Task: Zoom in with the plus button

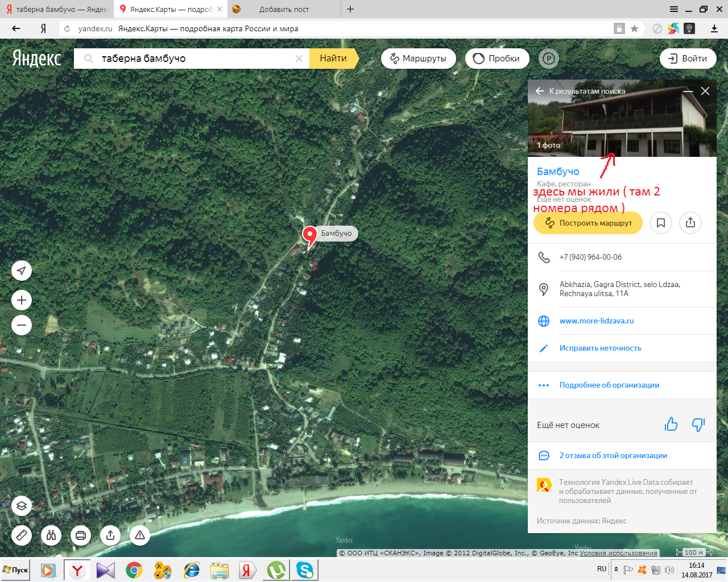Action: tap(22, 300)
